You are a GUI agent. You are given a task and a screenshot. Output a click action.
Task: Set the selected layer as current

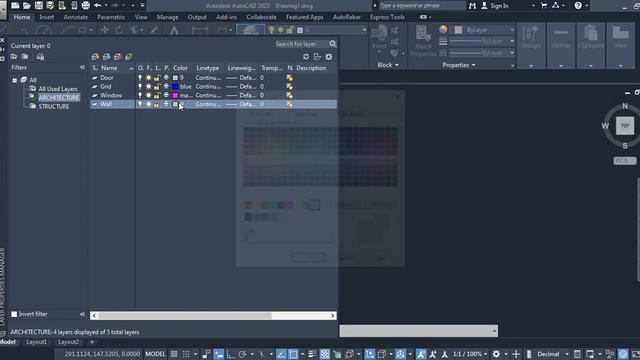point(129,57)
